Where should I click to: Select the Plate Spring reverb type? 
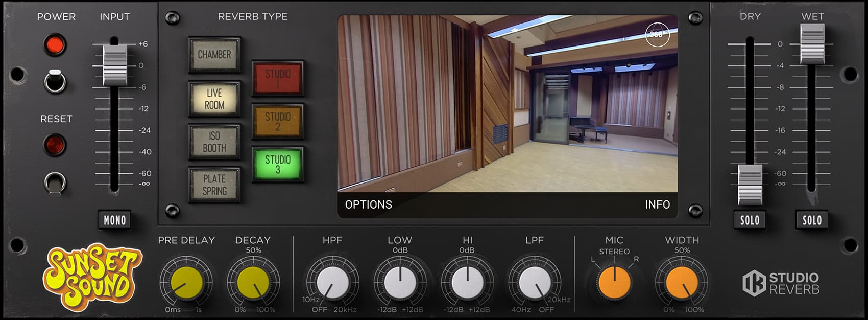point(214,185)
